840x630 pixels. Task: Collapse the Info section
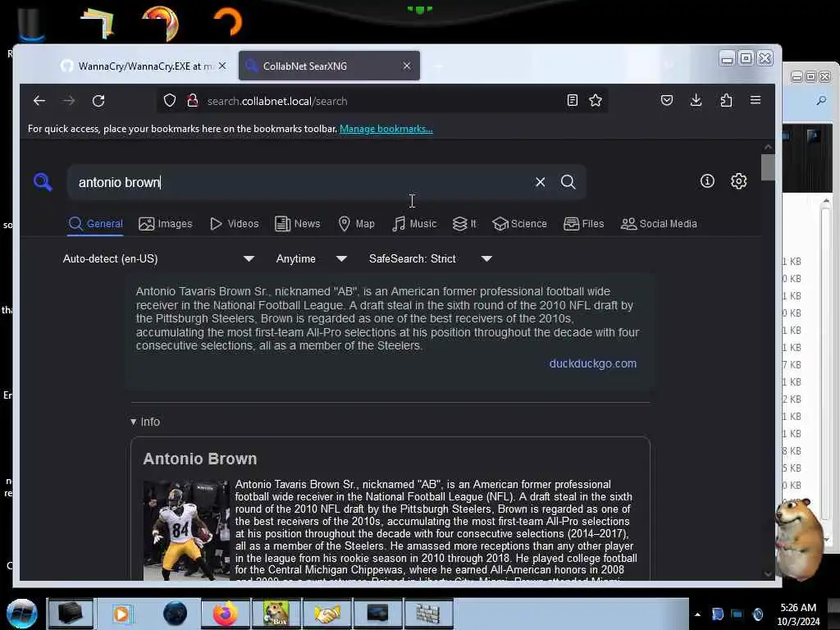click(x=145, y=422)
